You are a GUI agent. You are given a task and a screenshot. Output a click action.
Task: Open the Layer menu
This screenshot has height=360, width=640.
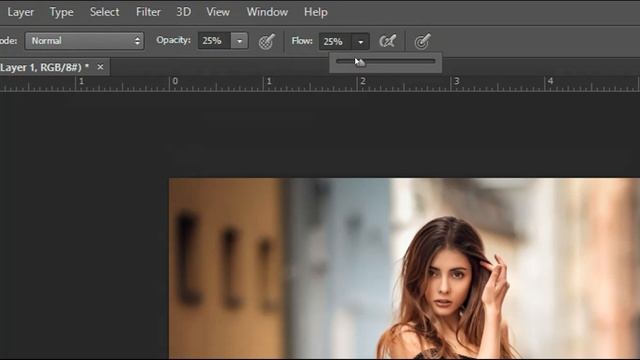pyautogui.click(x=20, y=12)
